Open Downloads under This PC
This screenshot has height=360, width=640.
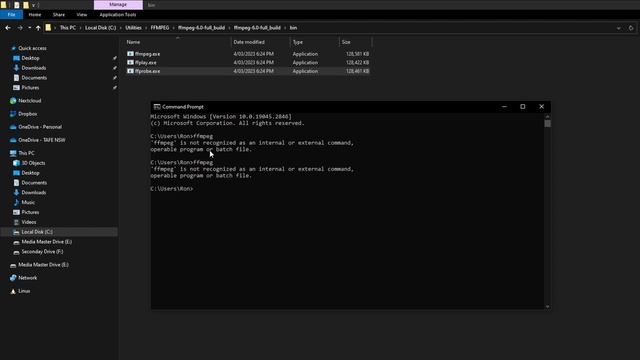pyautogui.click(x=33, y=192)
